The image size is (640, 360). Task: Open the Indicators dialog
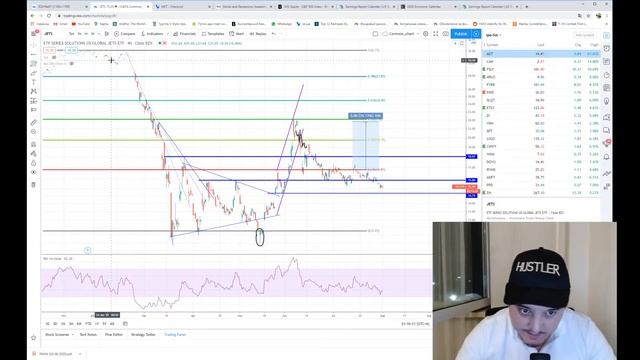pyautogui.click(x=152, y=33)
